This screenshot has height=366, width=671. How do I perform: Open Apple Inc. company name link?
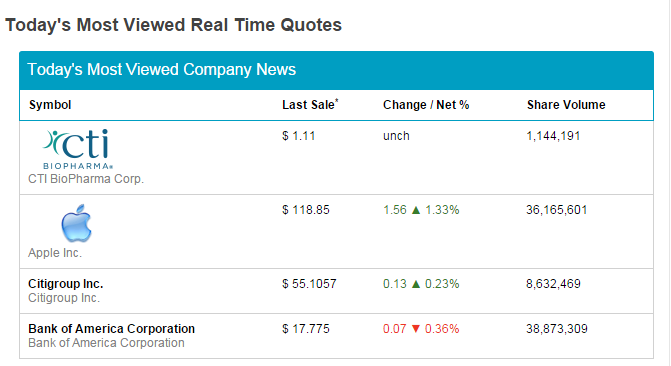coord(55,253)
